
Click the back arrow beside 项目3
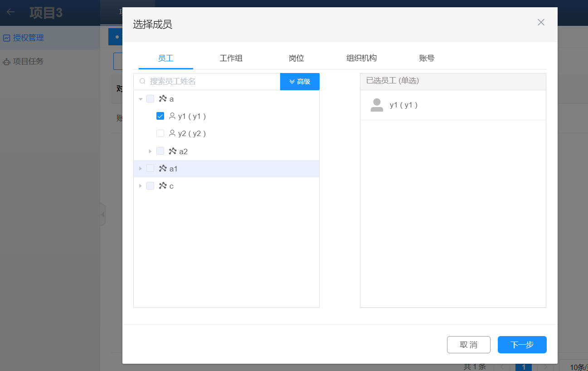[10, 12]
